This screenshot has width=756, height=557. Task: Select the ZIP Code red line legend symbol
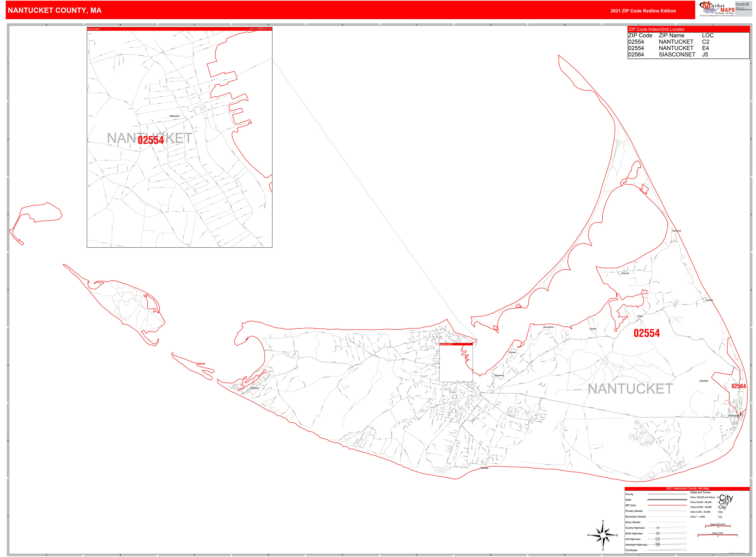tap(667, 505)
